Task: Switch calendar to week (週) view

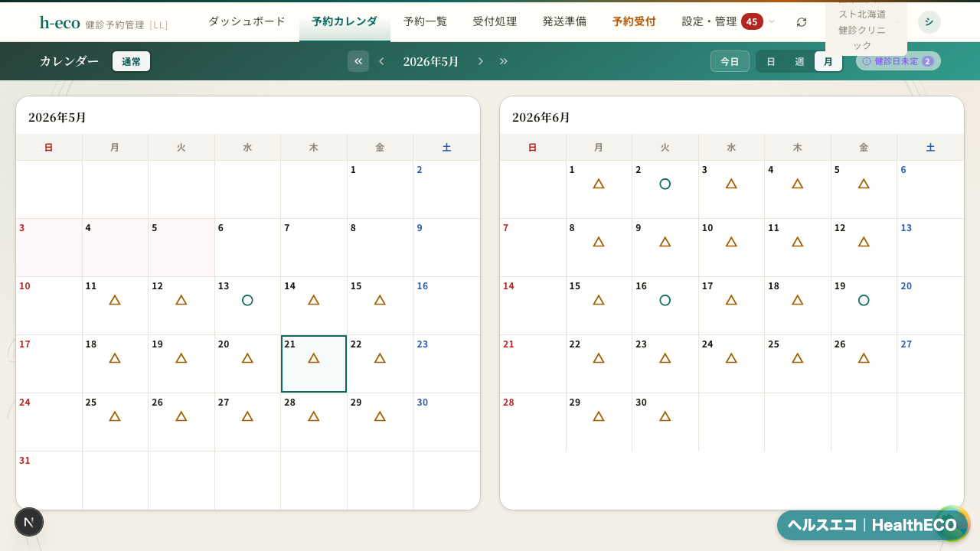Action: pos(799,61)
